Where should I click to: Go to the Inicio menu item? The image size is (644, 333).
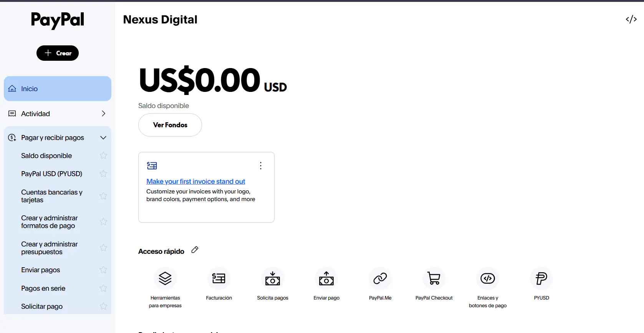[58, 89]
